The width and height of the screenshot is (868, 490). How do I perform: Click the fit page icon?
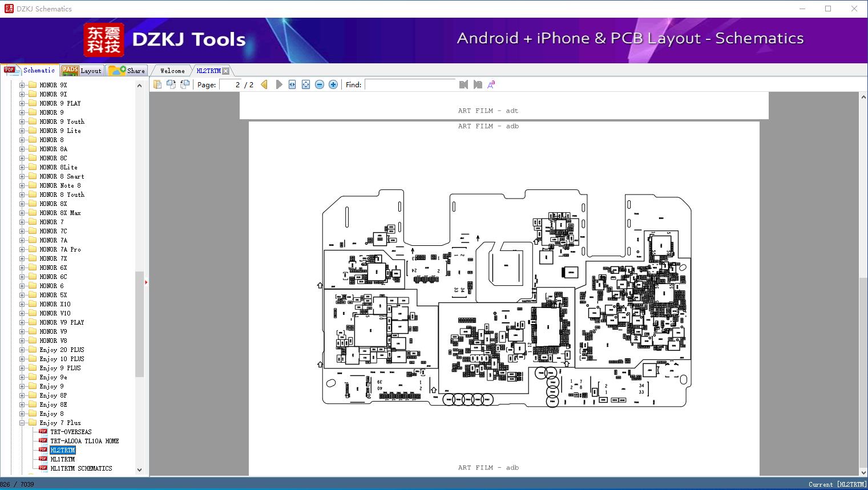pyautogui.click(x=306, y=84)
